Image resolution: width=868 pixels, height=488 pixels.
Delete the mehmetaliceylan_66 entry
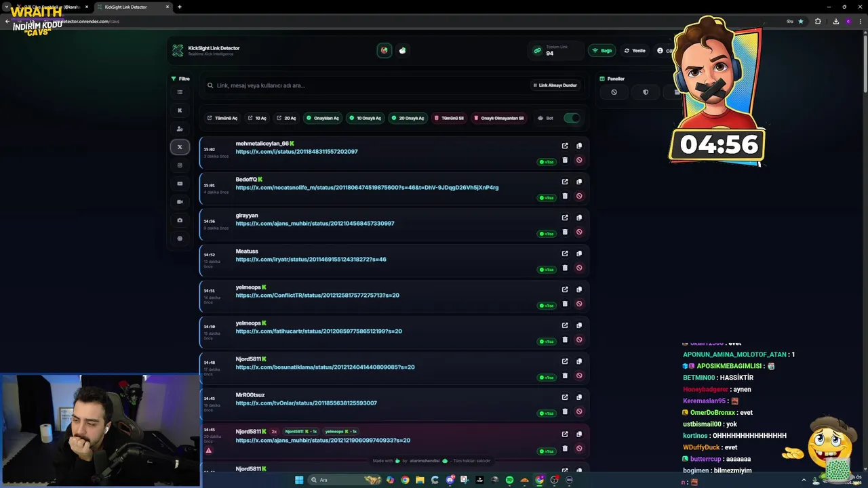(x=565, y=160)
